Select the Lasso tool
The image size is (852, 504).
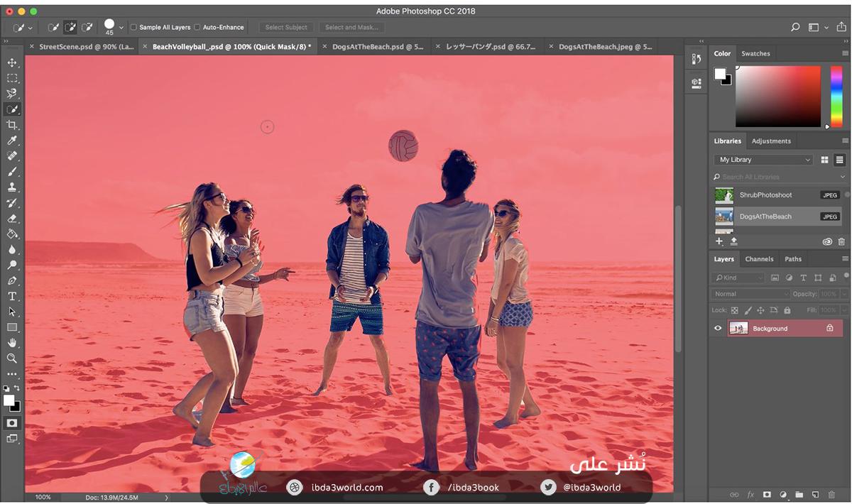click(x=12, y=94)
